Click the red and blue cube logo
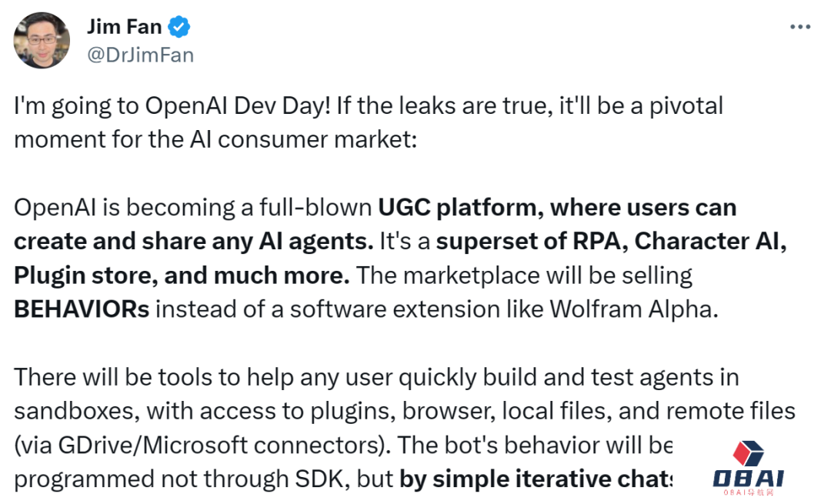Viewport: 831px width, 504px height. pos(750,455)
